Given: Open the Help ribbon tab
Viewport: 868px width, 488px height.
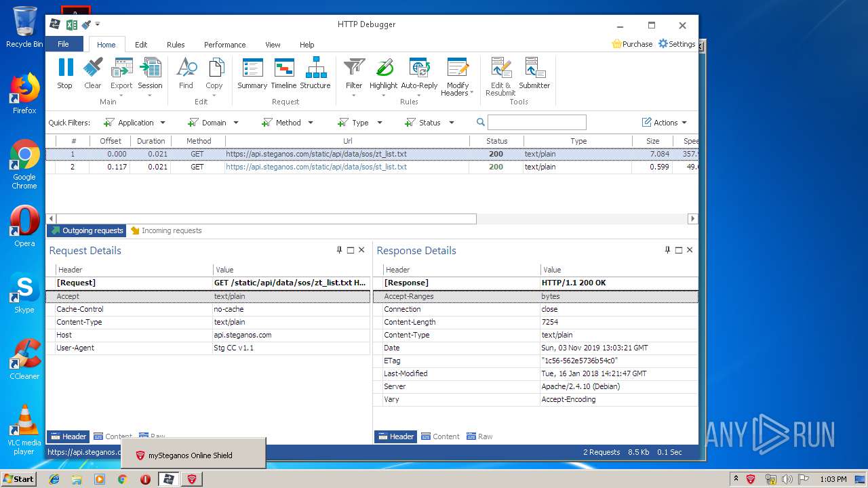Looking at the screenshot, I should point(307,45).
